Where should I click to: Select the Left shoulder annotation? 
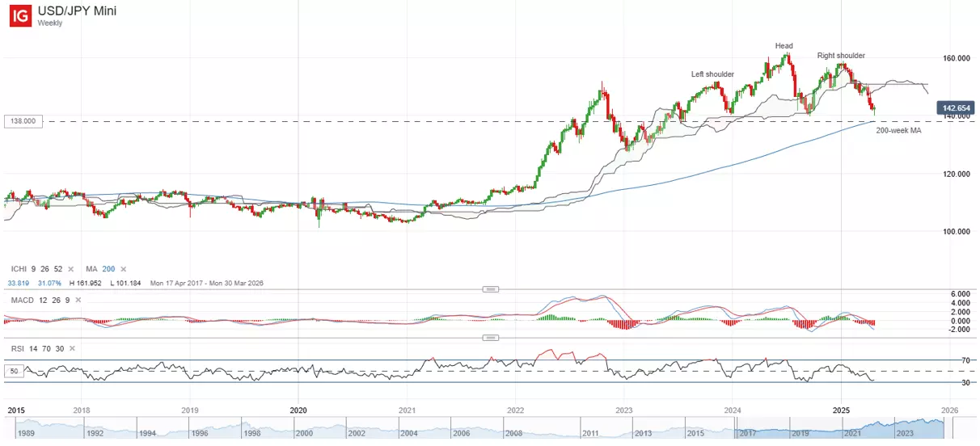pos(712,74)
